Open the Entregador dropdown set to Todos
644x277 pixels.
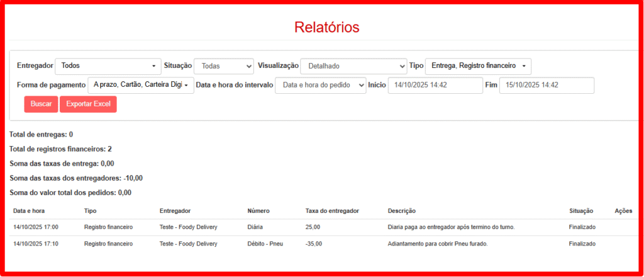(108, 65)
